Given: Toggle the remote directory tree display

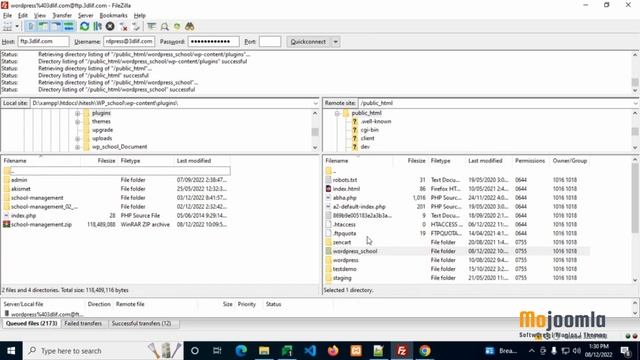Looking at the screenshot, I should (56, 27).
